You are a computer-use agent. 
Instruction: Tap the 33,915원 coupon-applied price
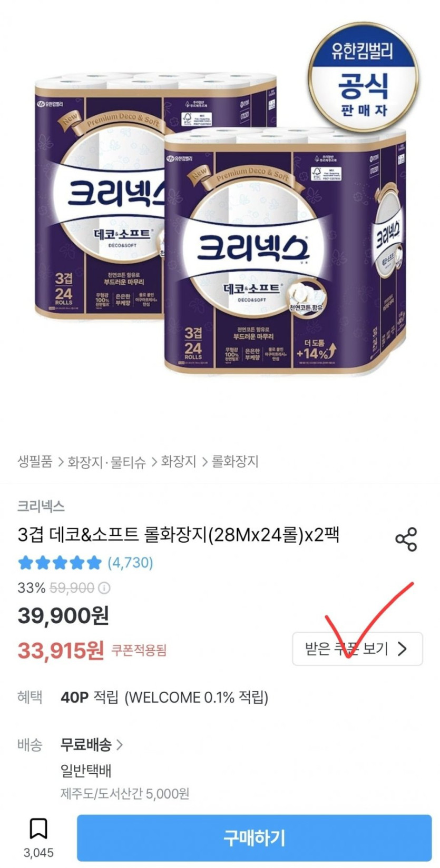point(61,651)
